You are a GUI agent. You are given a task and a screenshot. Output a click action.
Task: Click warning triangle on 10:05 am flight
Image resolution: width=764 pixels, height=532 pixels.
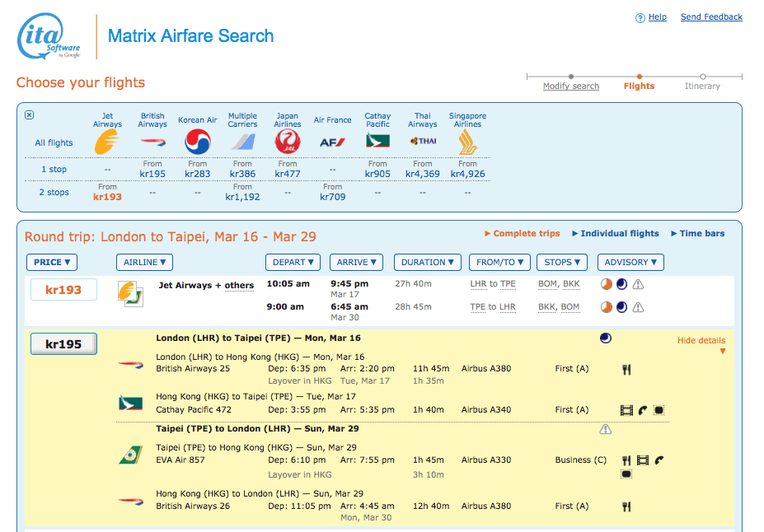pos(638,284)
